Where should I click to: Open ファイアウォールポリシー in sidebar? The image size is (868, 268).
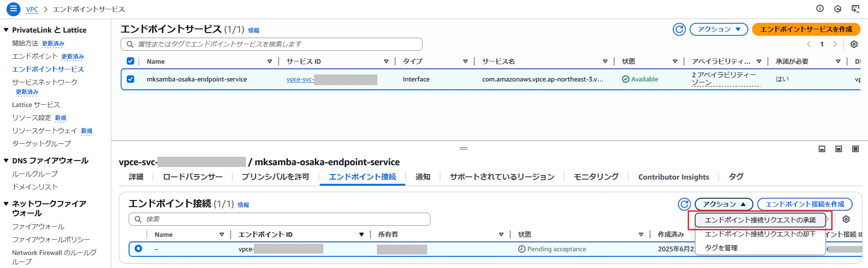click(x=51, y=240)
